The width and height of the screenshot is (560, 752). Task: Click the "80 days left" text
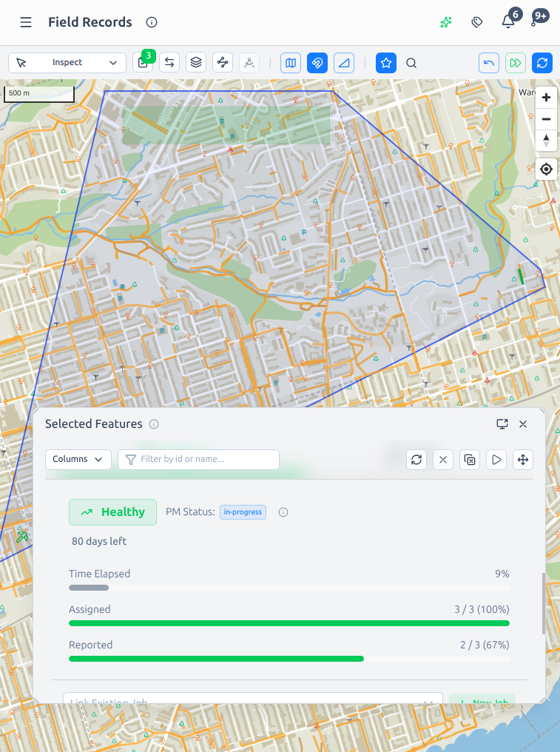99,542
